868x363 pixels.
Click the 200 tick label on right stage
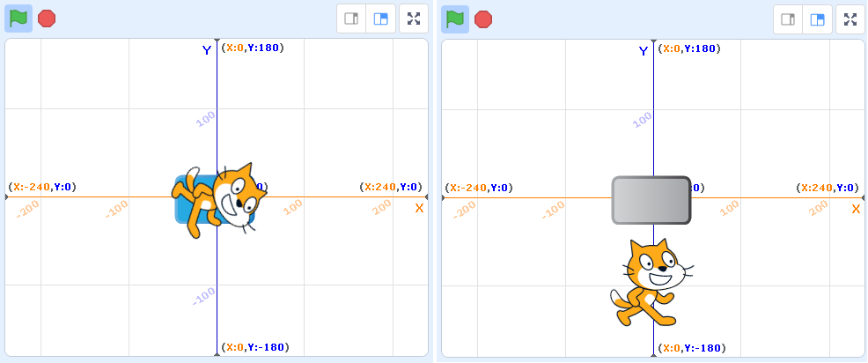[819, 208]
